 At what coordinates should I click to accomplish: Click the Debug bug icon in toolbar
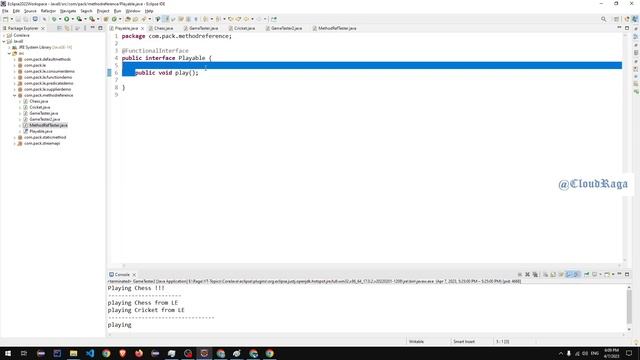pyautogui.click(x=53, y=19)
